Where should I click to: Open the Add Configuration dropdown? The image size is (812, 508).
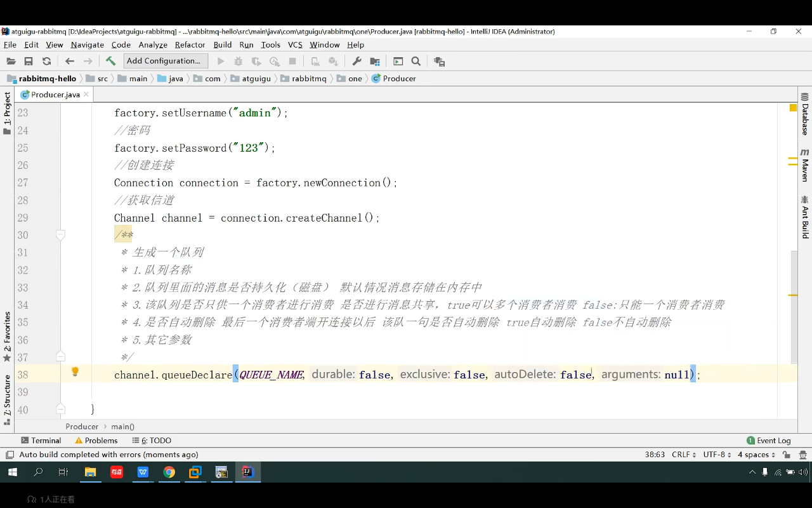(x=166, y=61)
